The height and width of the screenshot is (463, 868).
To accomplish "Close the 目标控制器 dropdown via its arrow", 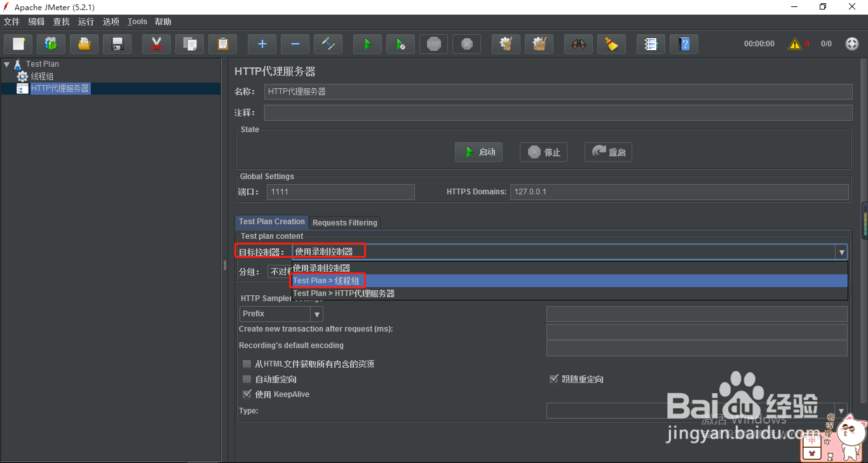I will click(841, 252).
